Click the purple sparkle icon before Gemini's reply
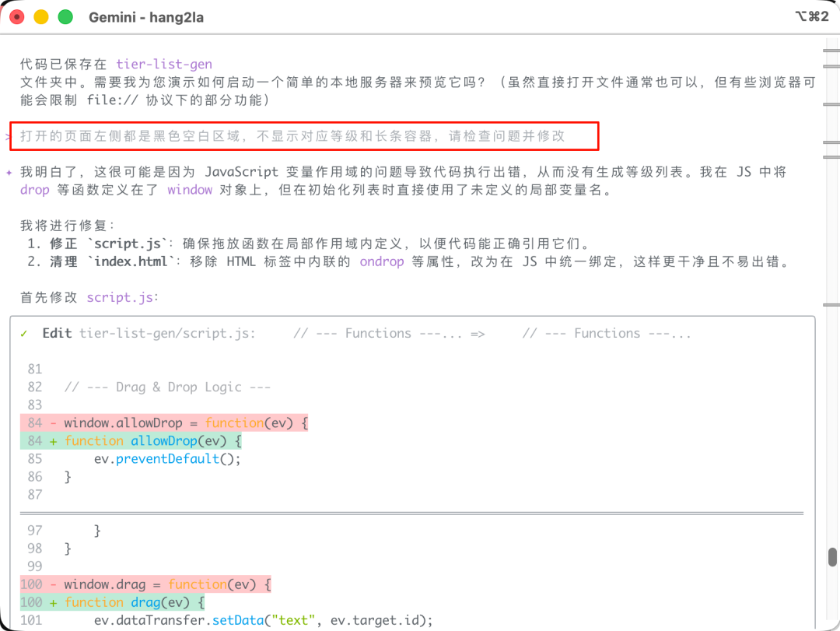840x631 pixels. pos(9,172)
